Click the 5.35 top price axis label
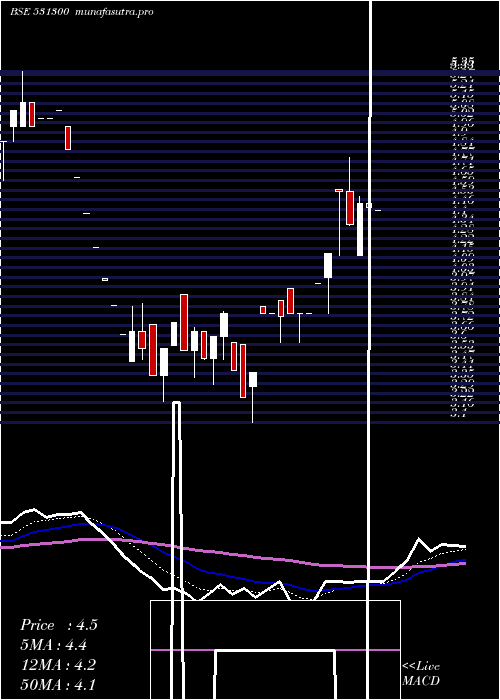The width and height of the screenshot is (500, 700). (462, 60)
